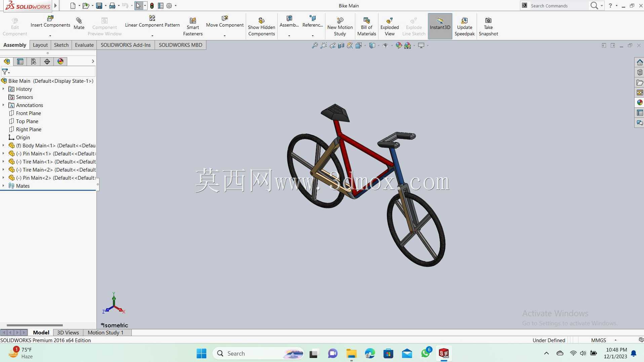Open the View Settings monitor icon
The image size is (644, 362).
[x=421, y=45]
